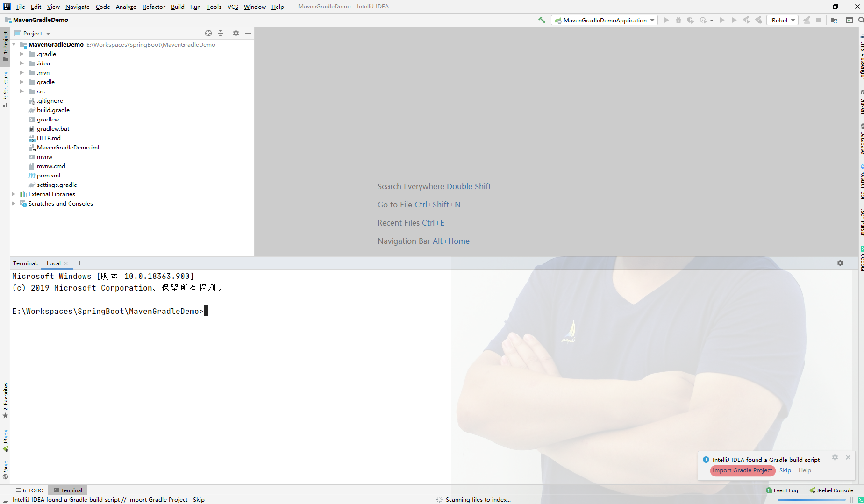This screenshot has height=504, width=864.
Task: Click the MavenGradleDemo navigation bar breadcrumb
Action: 36,20
